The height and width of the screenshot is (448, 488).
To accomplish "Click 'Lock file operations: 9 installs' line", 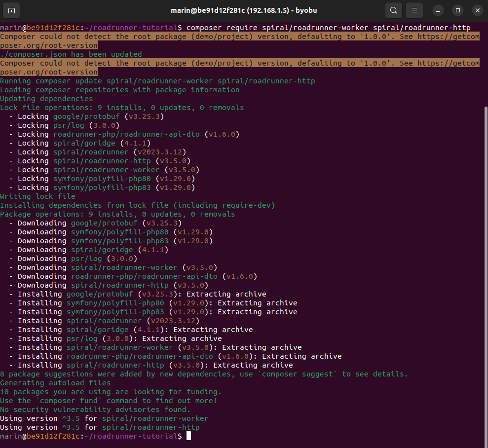I will pos(122,108).
